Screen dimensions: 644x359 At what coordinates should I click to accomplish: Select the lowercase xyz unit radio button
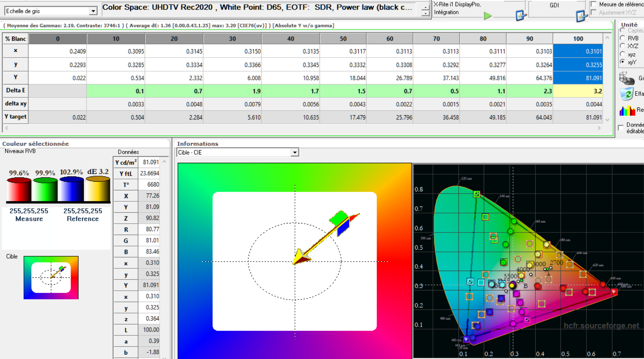point(622,54)
